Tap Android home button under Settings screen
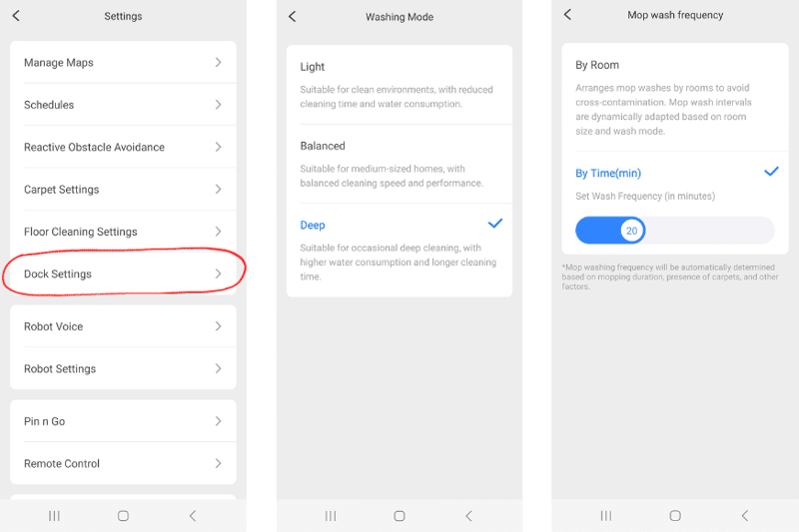This screenshot has width=799, height=532. click(x=123, y=516)
